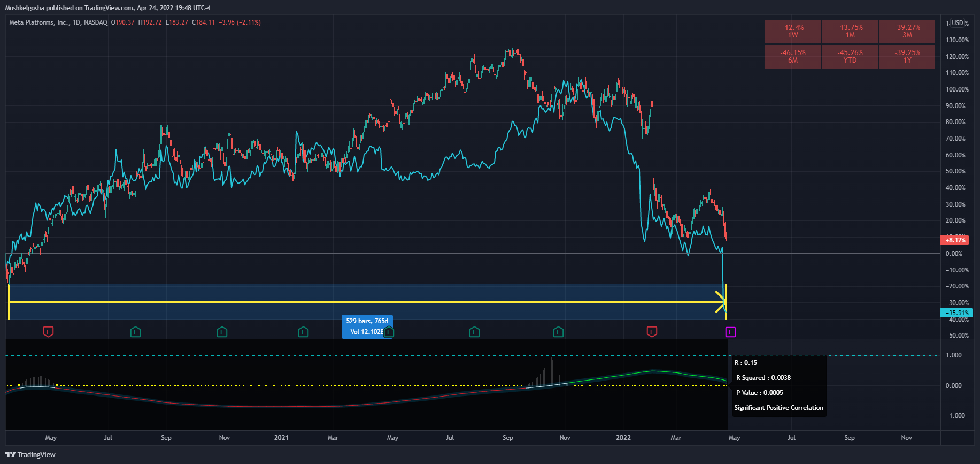Click the −3.96 (−2.11%) change value
The height and width of the screenshot is (464, 980).
pos(240,22)
